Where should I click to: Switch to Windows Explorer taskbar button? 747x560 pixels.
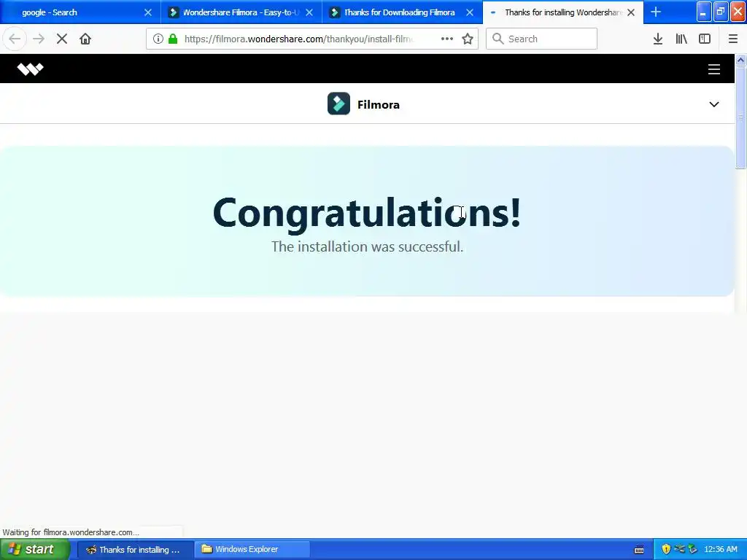point(252,550)
